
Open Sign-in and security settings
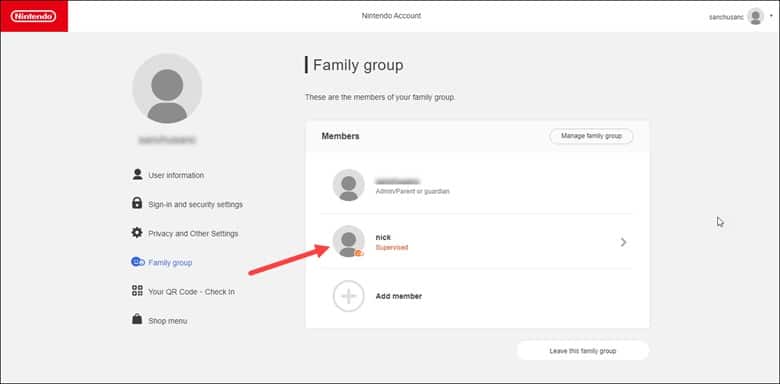(x=195, y=204)
